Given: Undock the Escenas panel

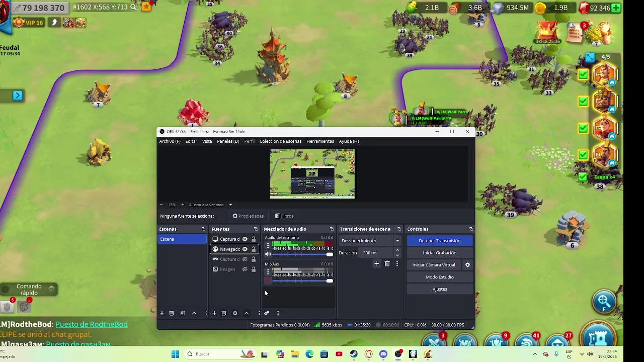Looking at the screenshot, I should point(203,229).
